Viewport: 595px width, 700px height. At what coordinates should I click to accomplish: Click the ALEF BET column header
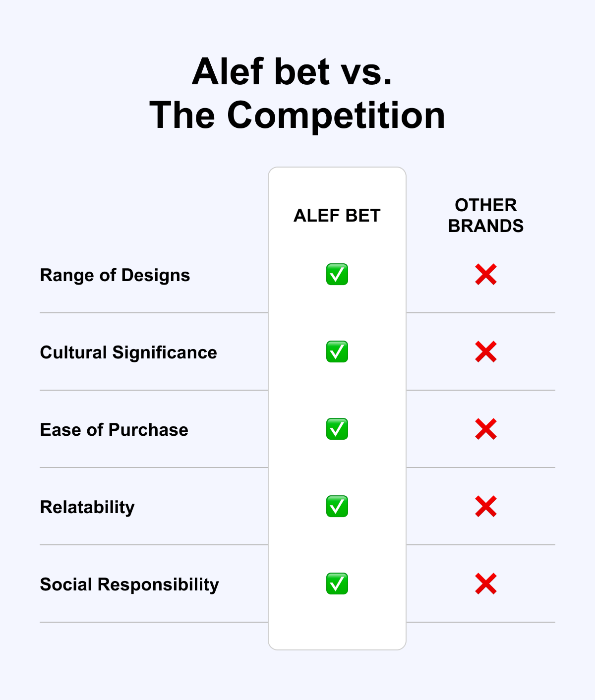tap(337, 216)
